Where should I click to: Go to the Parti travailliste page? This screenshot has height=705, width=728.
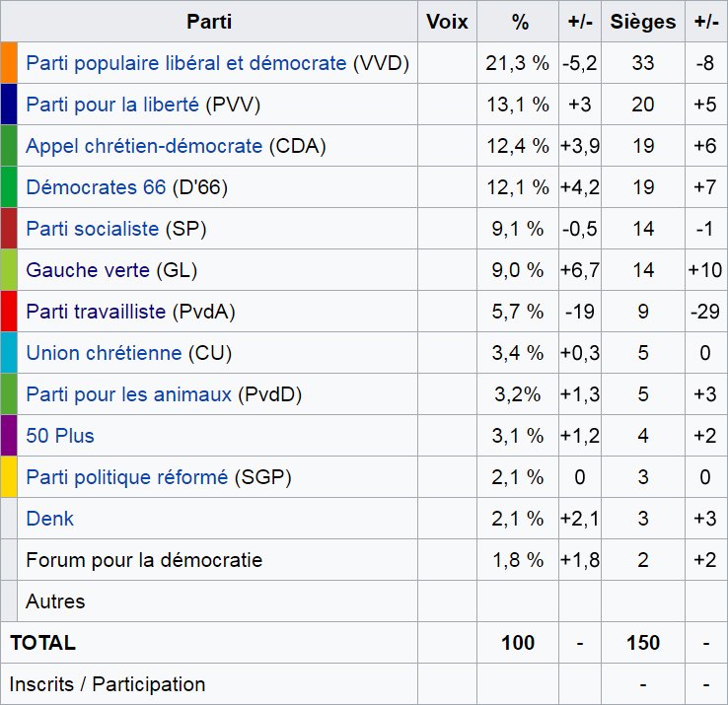tap(96, 313)
